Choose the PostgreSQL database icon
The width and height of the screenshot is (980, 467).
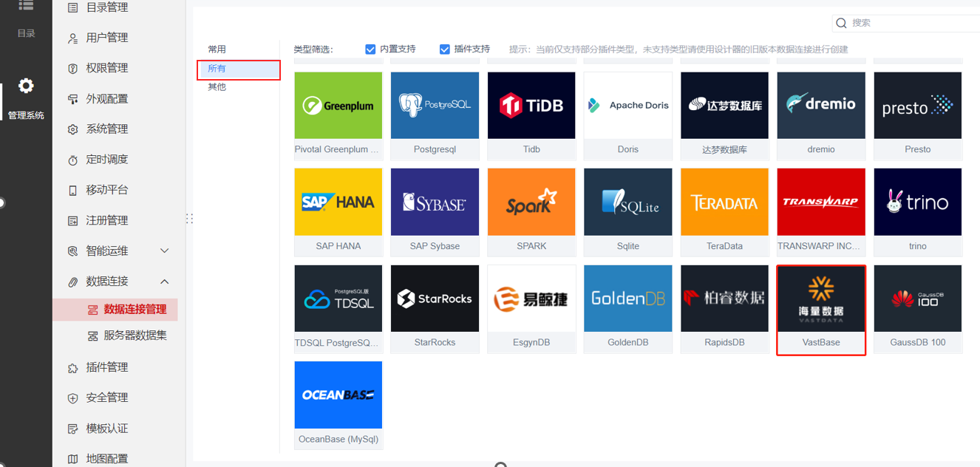435,106
